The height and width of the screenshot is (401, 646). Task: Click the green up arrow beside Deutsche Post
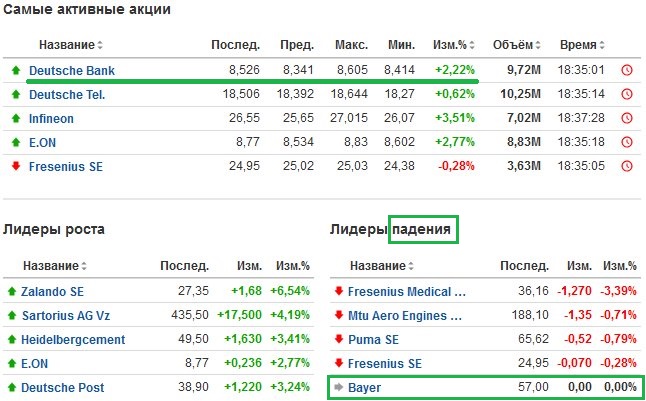12,387
